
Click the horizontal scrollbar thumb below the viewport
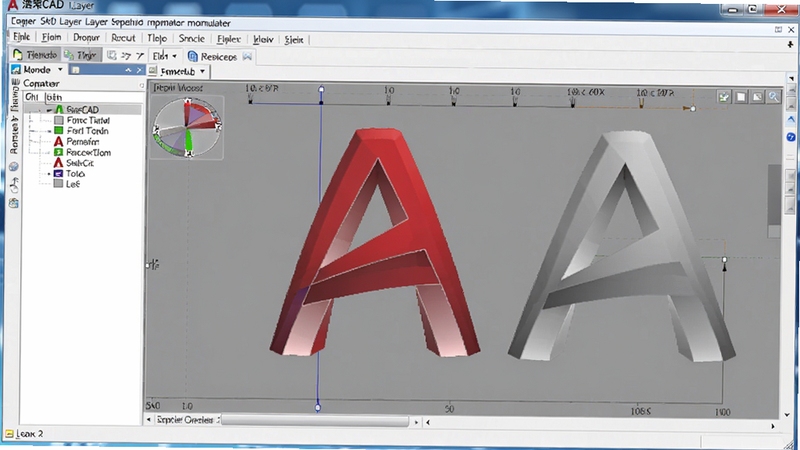[315, 421]
